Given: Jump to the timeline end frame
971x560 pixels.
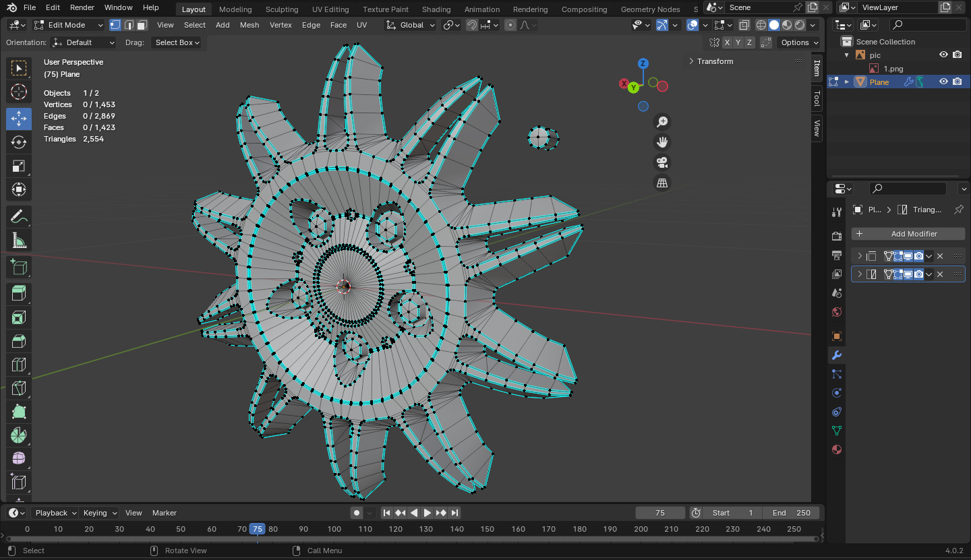Looking at the screenshot, I should [455, 513].
